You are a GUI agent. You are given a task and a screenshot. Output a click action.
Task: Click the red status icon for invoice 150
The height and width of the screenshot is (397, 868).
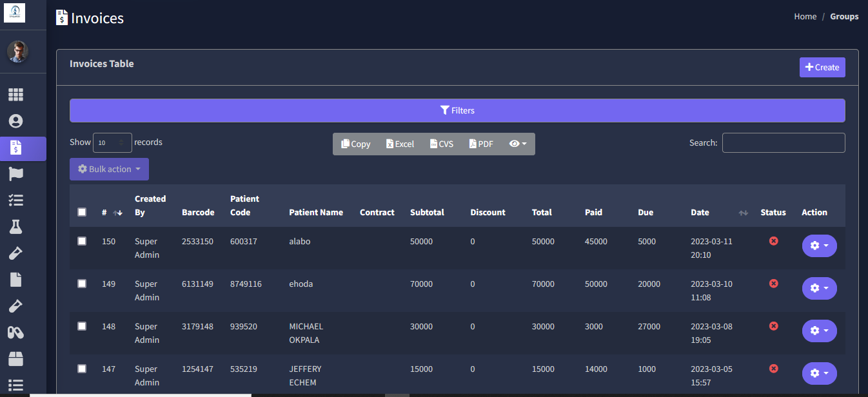773,241
